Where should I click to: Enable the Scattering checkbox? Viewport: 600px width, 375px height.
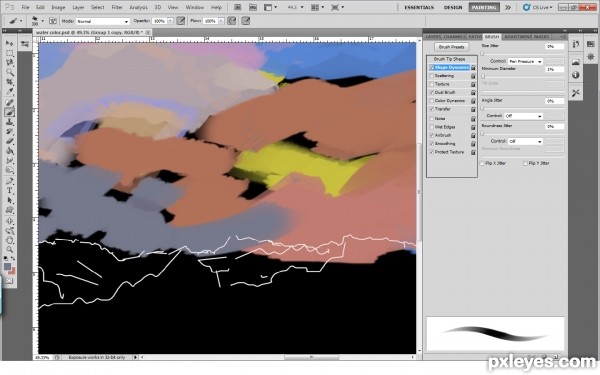click(432, 76)
